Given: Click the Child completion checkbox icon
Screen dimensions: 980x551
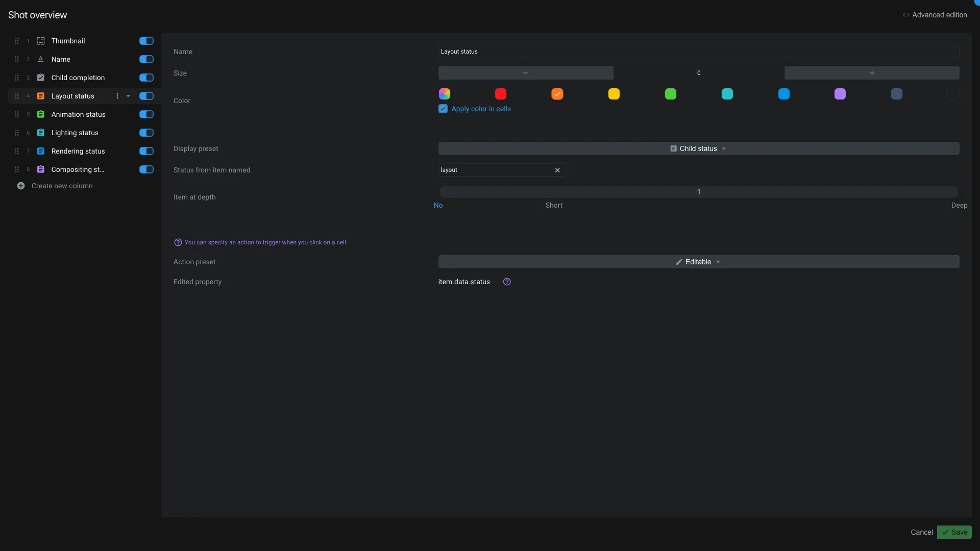Looking at the screenshot, I should click(x=41, y=78).
